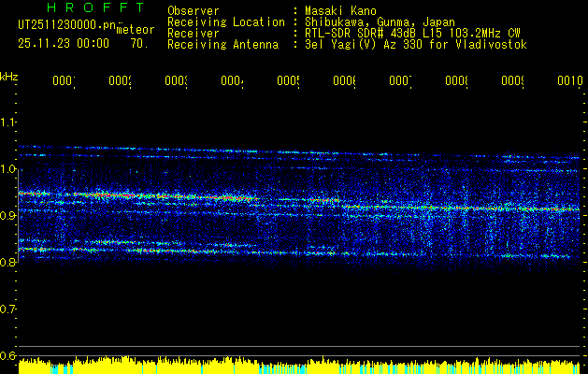This screenshot has height=374, width=588.
Task: Click the meteor label beside the filename
Action: click(136, 30)
